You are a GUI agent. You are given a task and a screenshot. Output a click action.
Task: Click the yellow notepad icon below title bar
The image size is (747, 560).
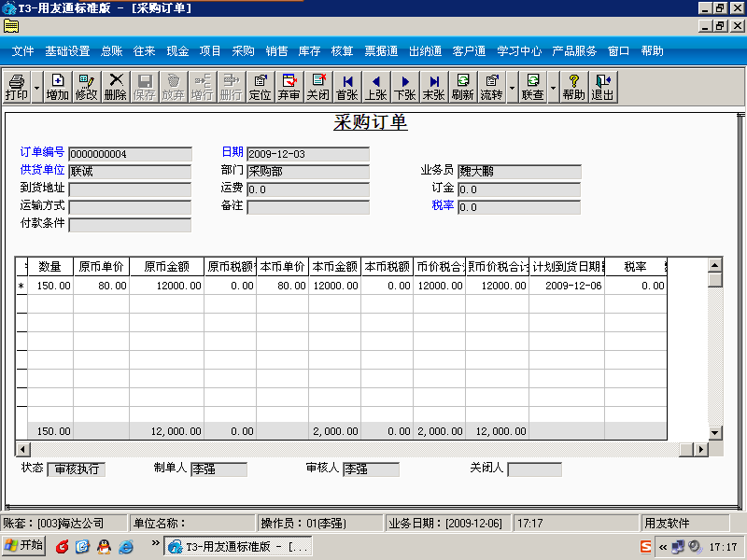[x=11, y=26]
